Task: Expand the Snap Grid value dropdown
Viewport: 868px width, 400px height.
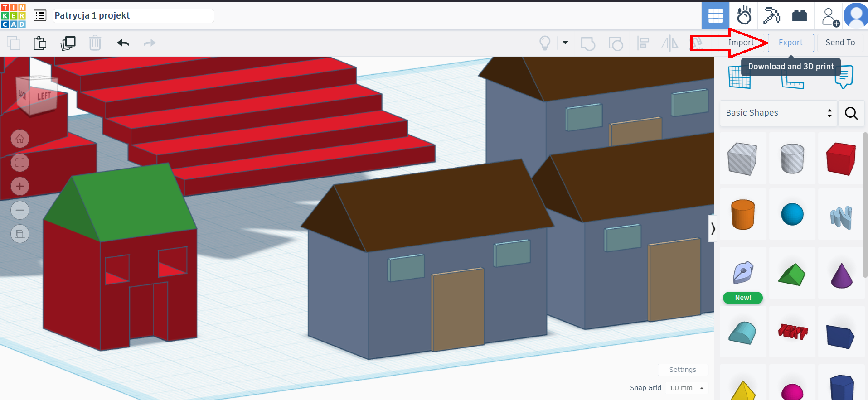Action: coord(686,388)
